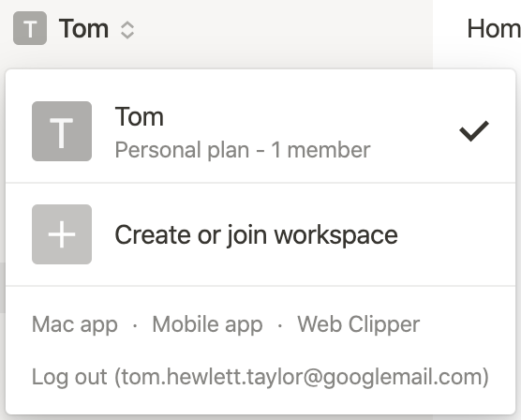Screen dimensions: 521x420
Task: Click the up-down chevron beside the Tom header
Action: [127, 30]
